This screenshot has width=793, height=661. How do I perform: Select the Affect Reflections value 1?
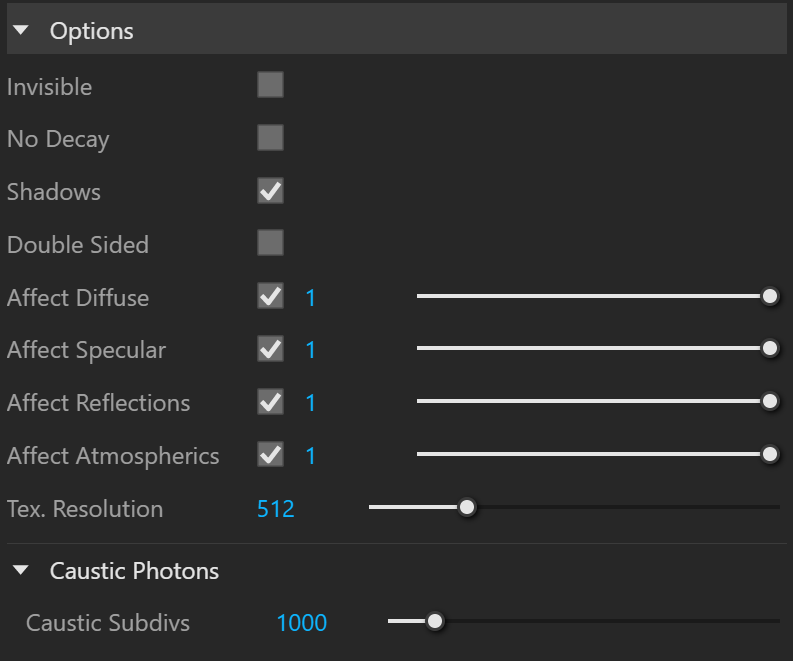tap(311, 403)
